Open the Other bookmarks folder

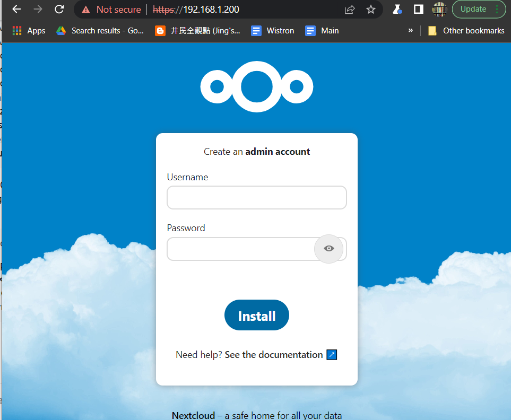click(x=466, y=31)
